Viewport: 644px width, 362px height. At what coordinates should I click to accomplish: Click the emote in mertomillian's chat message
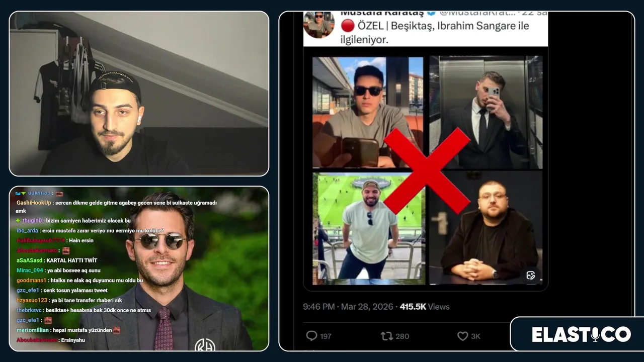point(116,330)
